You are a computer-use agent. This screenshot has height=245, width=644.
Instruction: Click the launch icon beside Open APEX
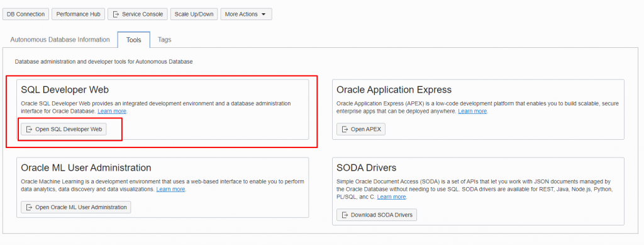344,129
